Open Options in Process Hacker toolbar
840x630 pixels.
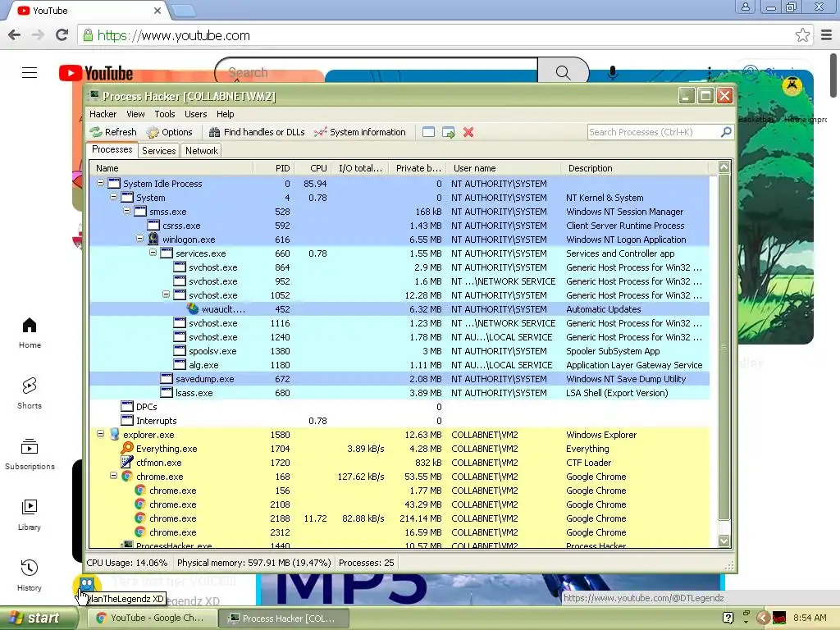pyautogui.click(x=169, y=132)
